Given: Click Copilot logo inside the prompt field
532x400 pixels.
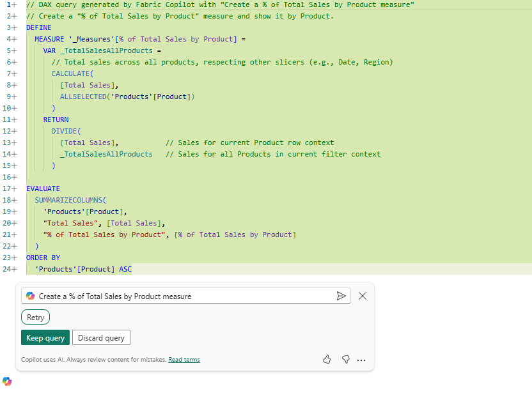Looking at the screenshot, I should coord(30,296).
